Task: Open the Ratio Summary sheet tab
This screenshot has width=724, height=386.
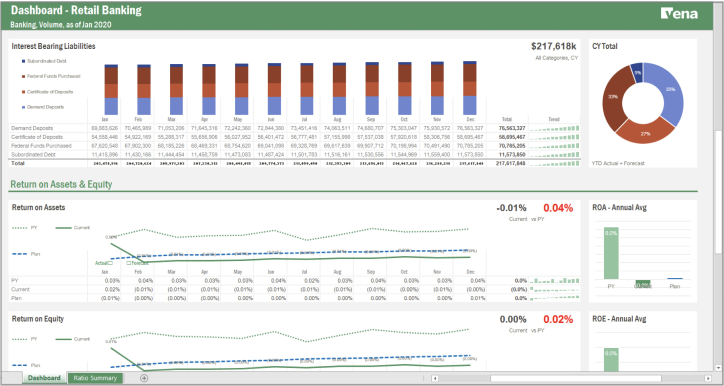Action: point(95,378)
